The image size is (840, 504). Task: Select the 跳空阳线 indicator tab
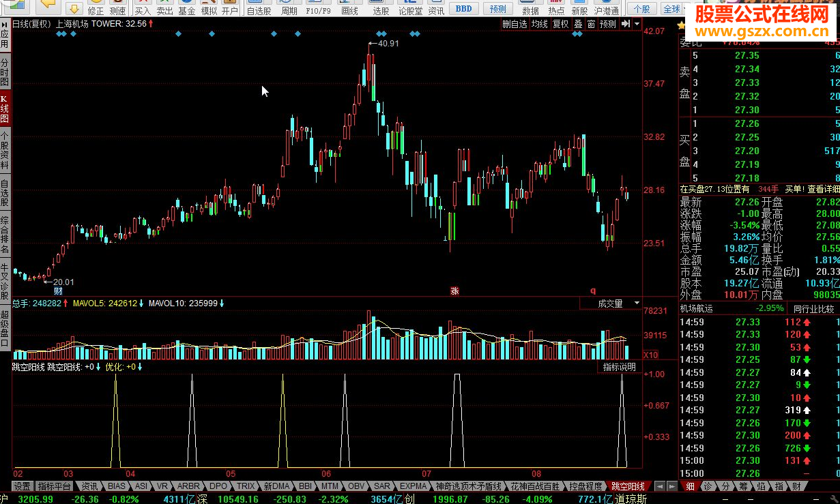(x=628, y=486)
